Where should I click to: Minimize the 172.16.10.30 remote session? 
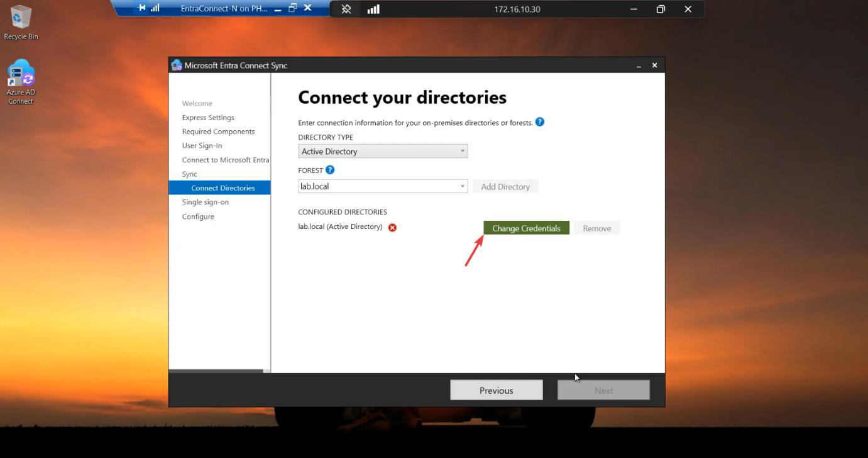(x=634, y=9)
